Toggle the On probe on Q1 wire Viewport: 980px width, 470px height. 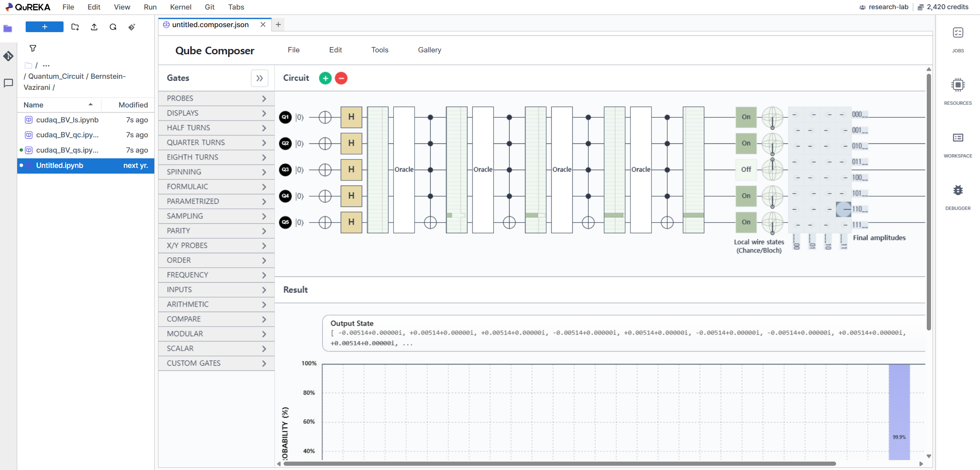pos(746,117)
